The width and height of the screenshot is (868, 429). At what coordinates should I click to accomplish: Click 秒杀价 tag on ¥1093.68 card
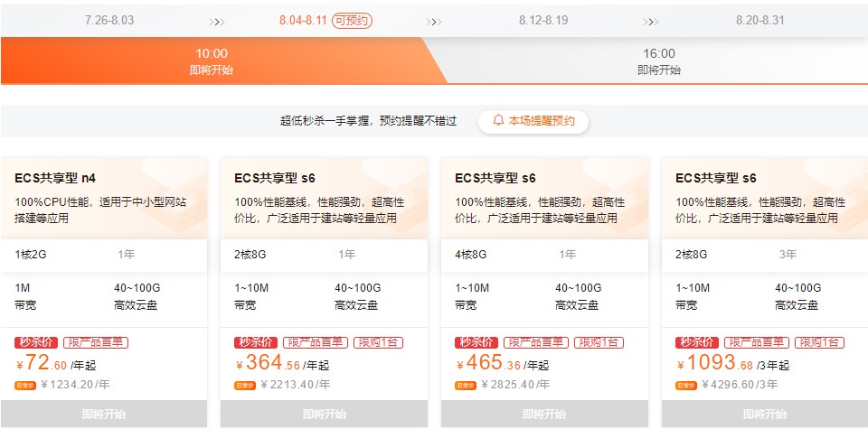[x=697, y=343]
